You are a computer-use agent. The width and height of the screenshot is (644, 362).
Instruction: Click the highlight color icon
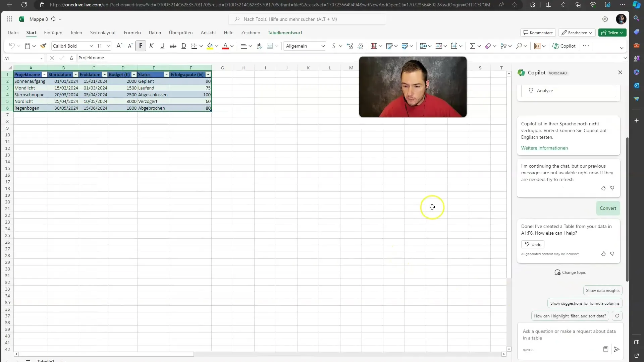[210, 46]
